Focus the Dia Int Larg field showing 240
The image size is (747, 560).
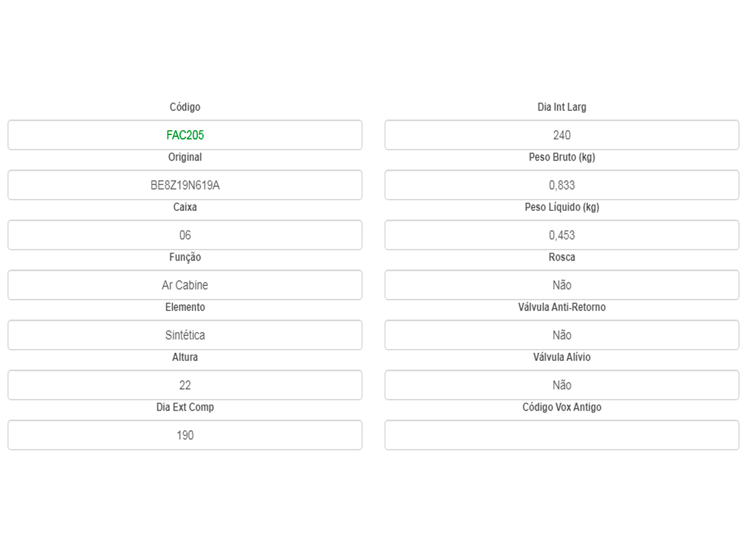pos(561,135)
